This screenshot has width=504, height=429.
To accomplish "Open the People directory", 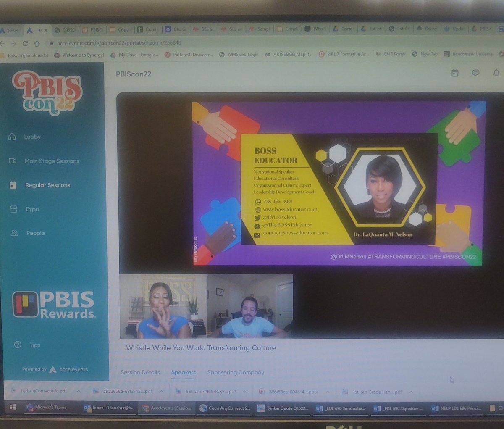I will tap(28, 233).
